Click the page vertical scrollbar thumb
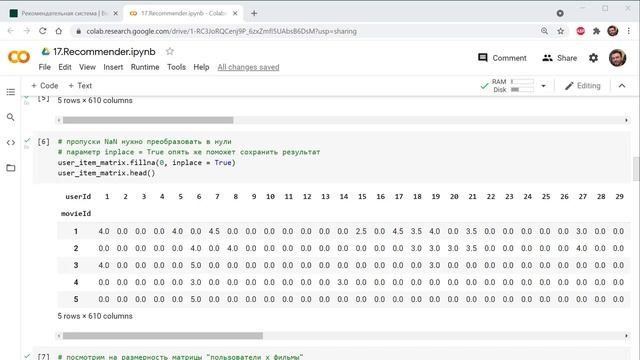640x360 pixels. point(636,168)
